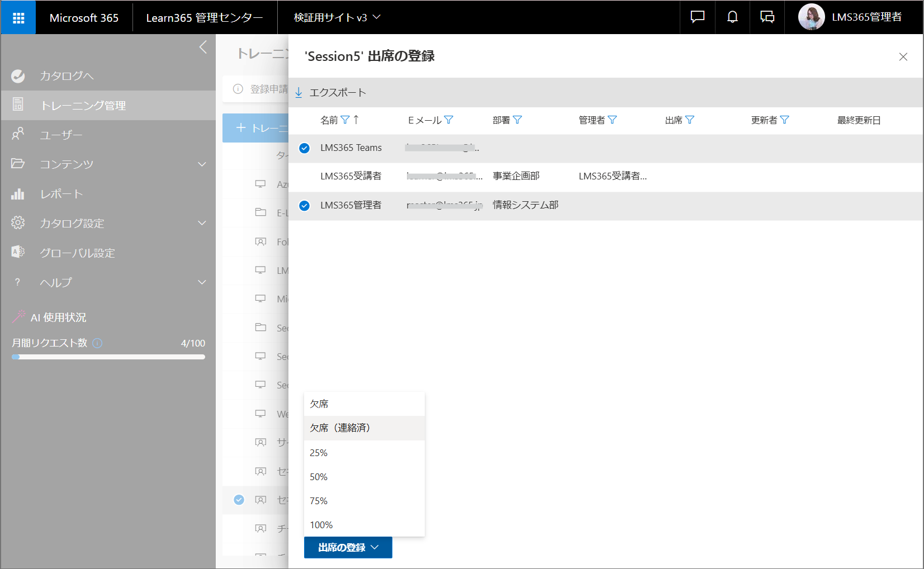Filter by 出席 column
The width and height of the screenshot is (924, 569).
click(690, 120)
